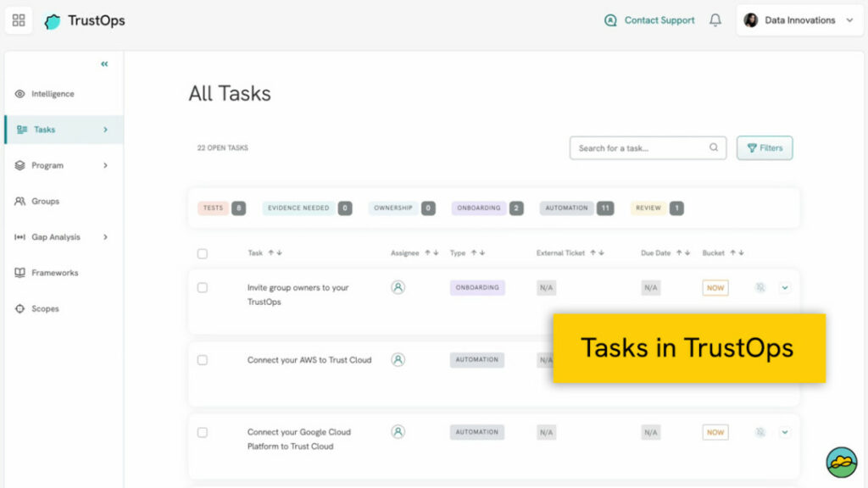Click the Program layers icon
Image resolution: width=868 pixels, height=488 pixels.
coord(20,165)
